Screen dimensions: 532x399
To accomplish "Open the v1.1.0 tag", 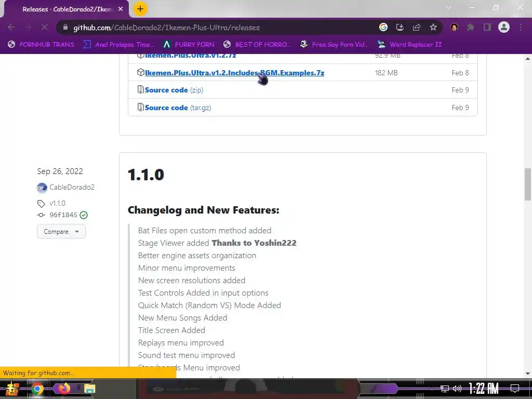I will click(x=57, y=203).
